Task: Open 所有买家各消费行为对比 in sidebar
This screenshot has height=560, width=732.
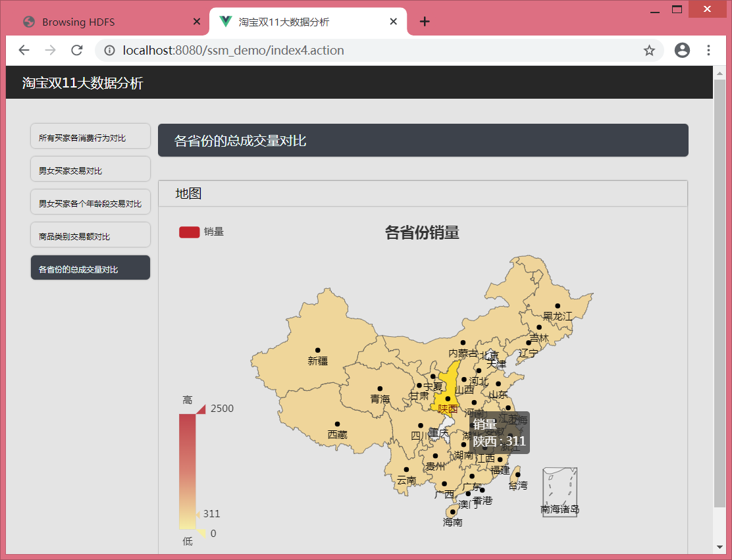Action: (91, 137)
